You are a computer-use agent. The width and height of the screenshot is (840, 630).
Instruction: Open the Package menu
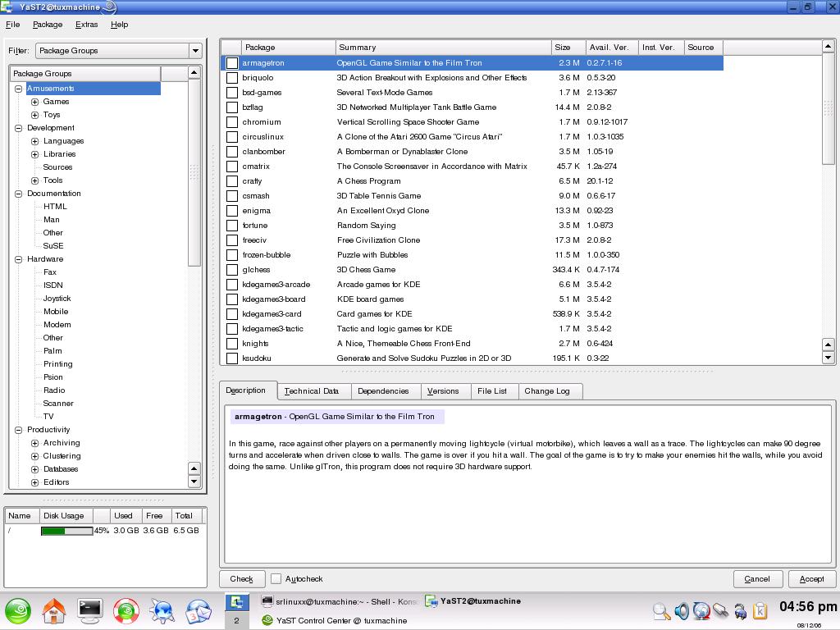pyautogui.click(x=48, y=25)
